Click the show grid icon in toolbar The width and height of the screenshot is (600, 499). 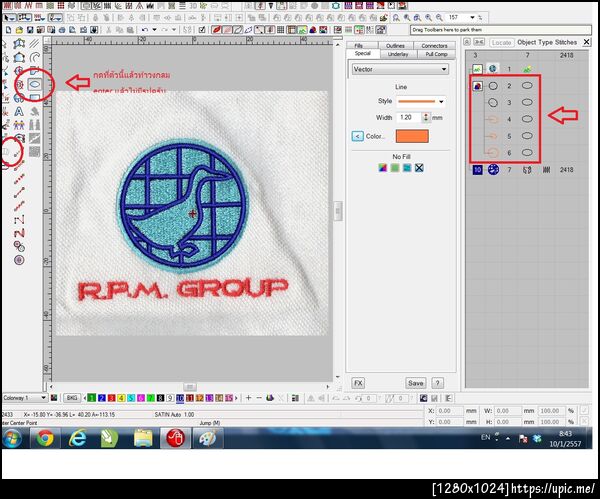pyautogui.click(x=280, y=30)
